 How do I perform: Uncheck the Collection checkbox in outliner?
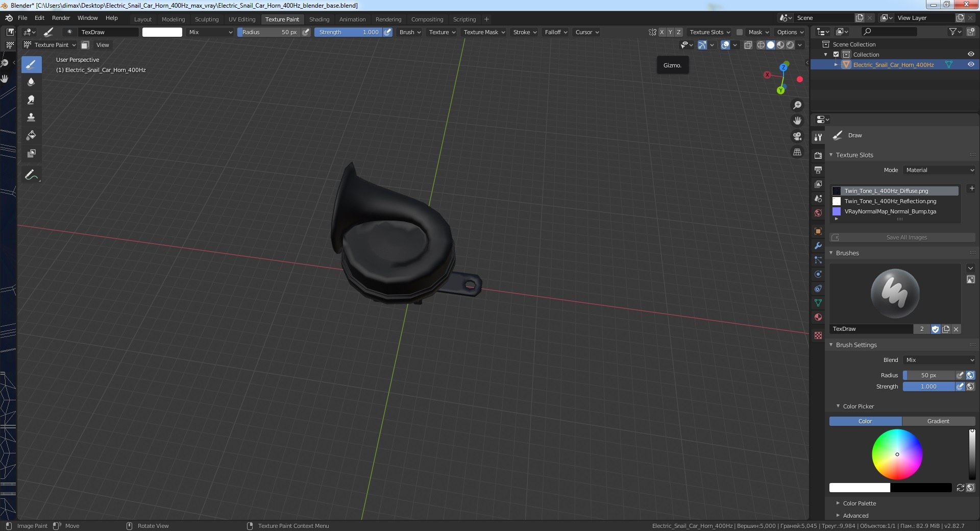point(836,55)
